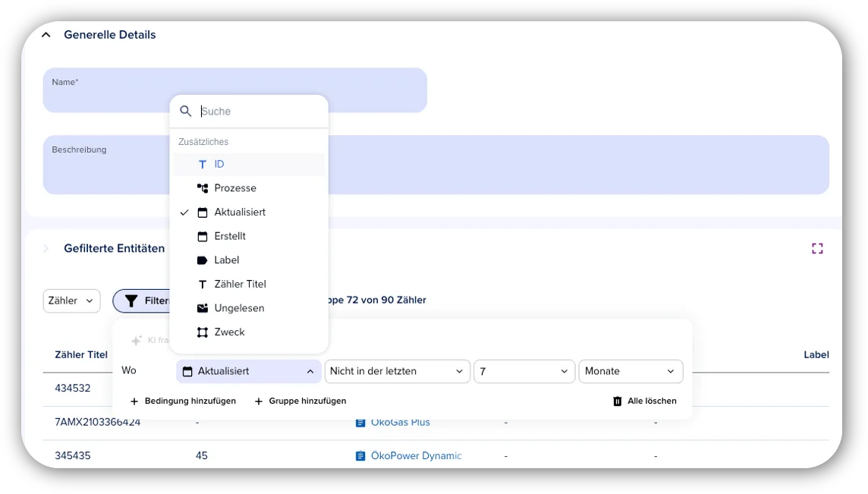The height and width of the screenshot is (494, 868).
Task: Click the text icon beside ID
Action: [203, 165]
